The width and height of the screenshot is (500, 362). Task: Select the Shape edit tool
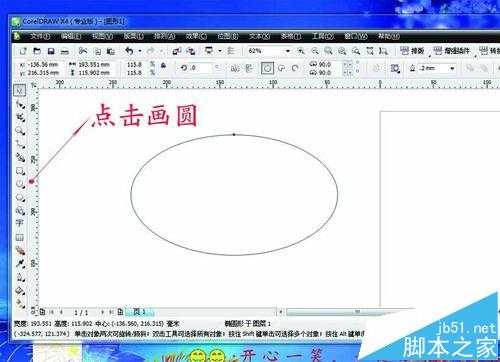pos(20,104)
